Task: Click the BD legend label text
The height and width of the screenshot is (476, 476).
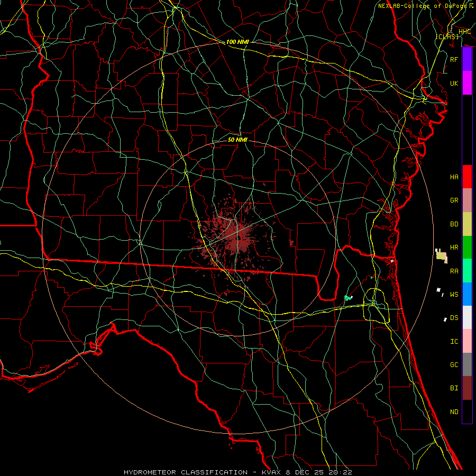Action: tap(454, 224)
